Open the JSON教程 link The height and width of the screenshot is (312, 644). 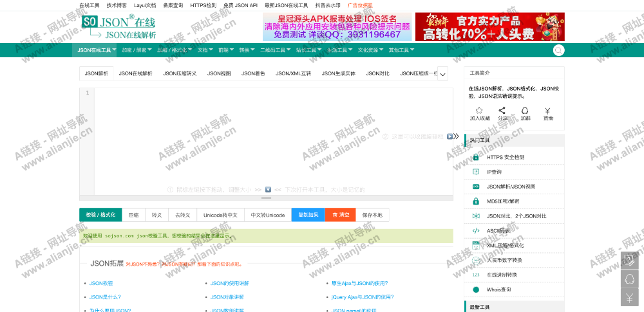[101, 283]
